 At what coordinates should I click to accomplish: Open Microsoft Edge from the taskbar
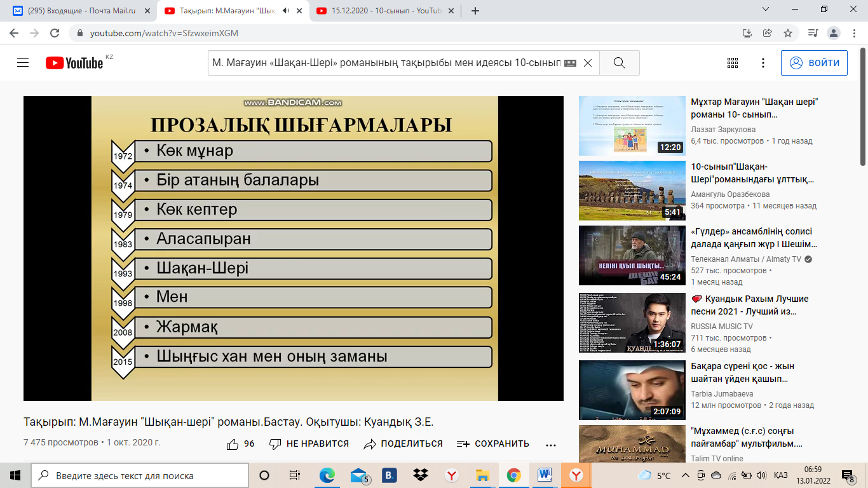(x=327, y=475)
